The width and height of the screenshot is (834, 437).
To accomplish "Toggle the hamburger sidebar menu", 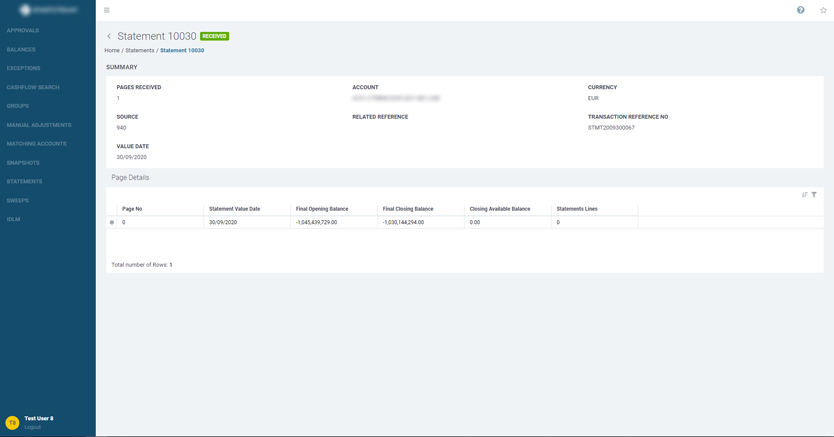I will pyautogui.click(x=107, y=10).
